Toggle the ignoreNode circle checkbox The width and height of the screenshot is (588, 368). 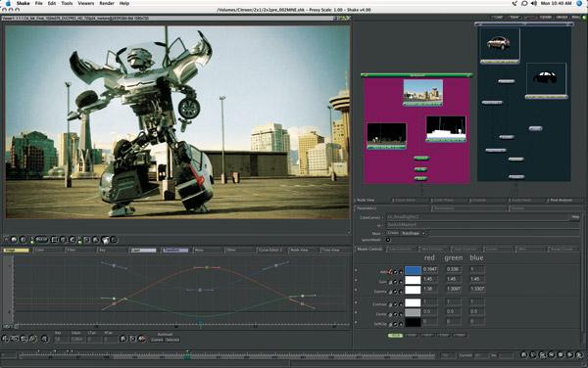388,240
